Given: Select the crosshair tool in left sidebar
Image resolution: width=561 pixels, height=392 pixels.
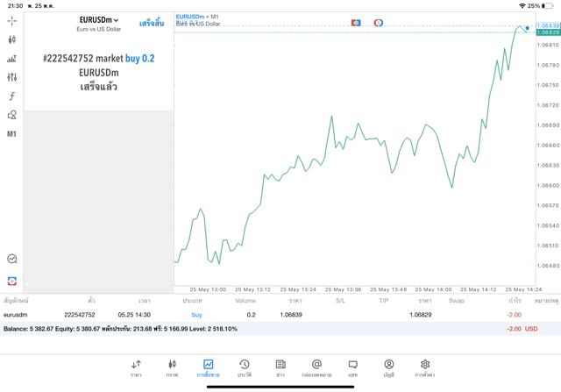Looking at the screenshot, I should (x=11, y=20).
